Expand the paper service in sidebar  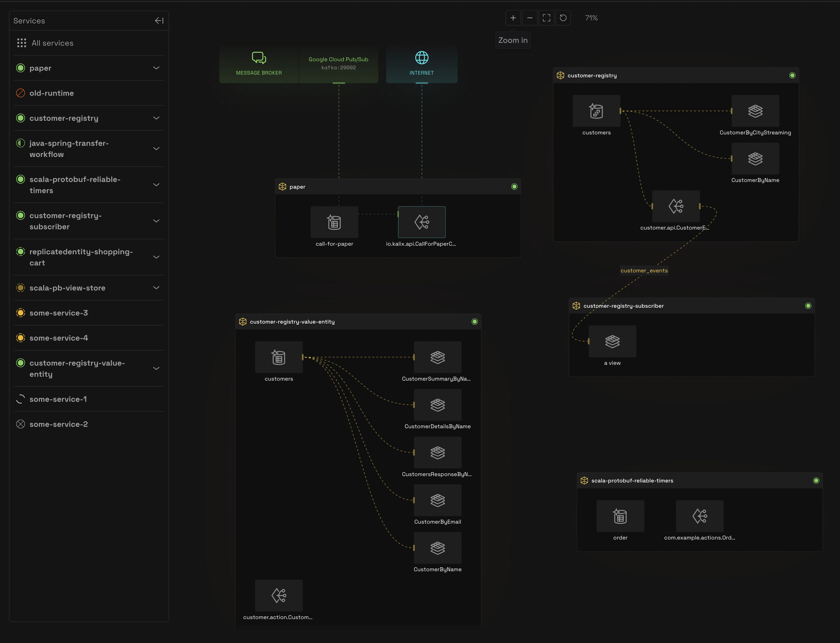(x=156, y=68)
